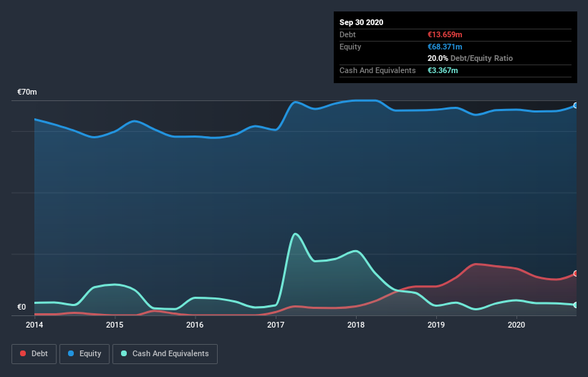
Task: Click the €68.371m equity value
Action: tap(445, 47)
